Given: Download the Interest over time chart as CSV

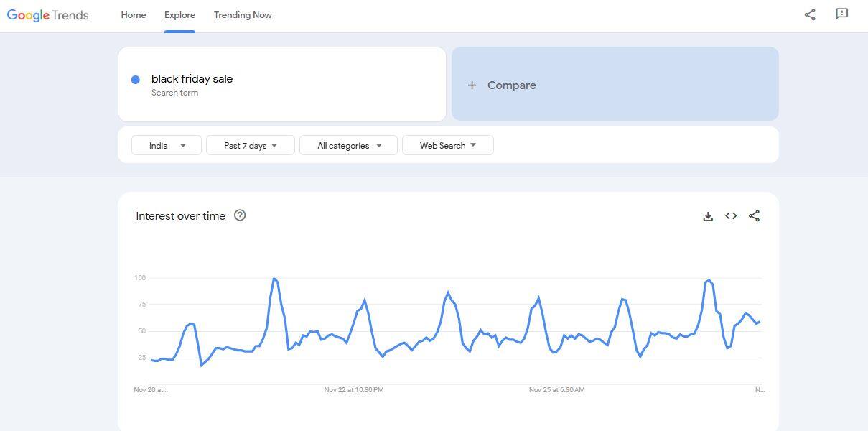Looking at the screenshot, I should click(708, 216).
